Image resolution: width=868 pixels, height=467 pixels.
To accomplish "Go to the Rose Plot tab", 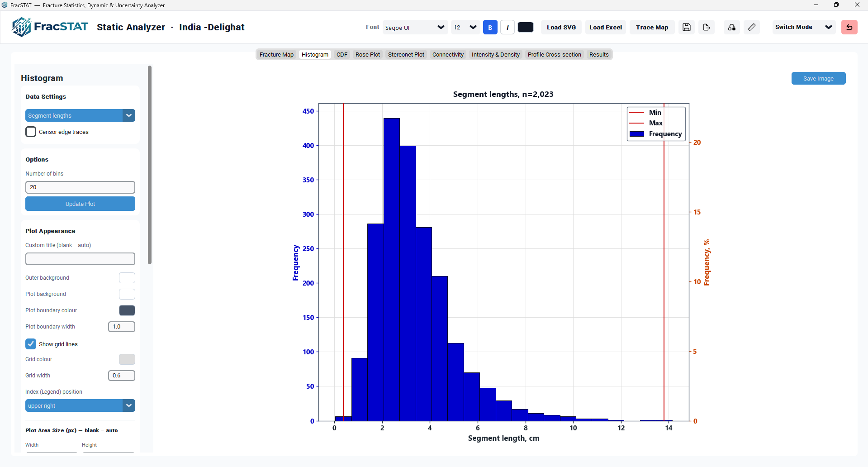I will coord(368,54).
